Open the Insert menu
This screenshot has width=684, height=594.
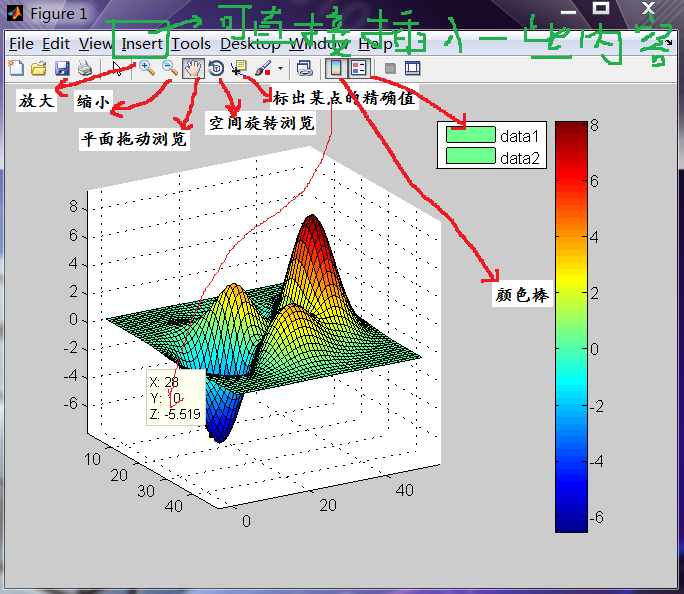[142, 44]
